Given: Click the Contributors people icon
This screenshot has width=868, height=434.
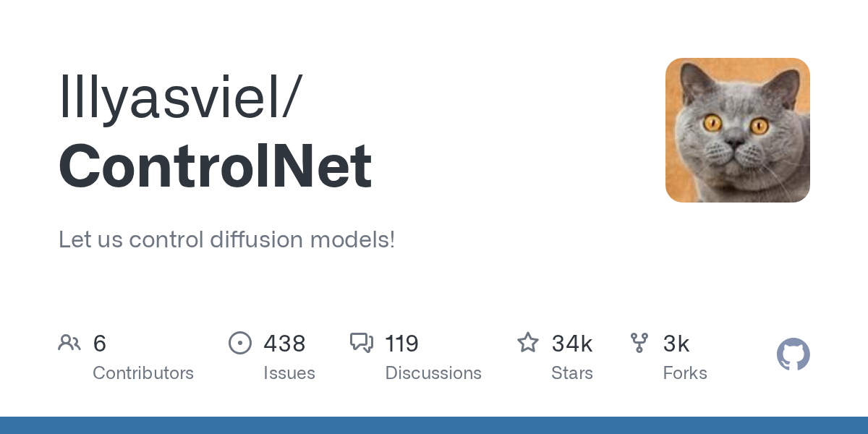Looking at the screenshot, I should [69, 343].
